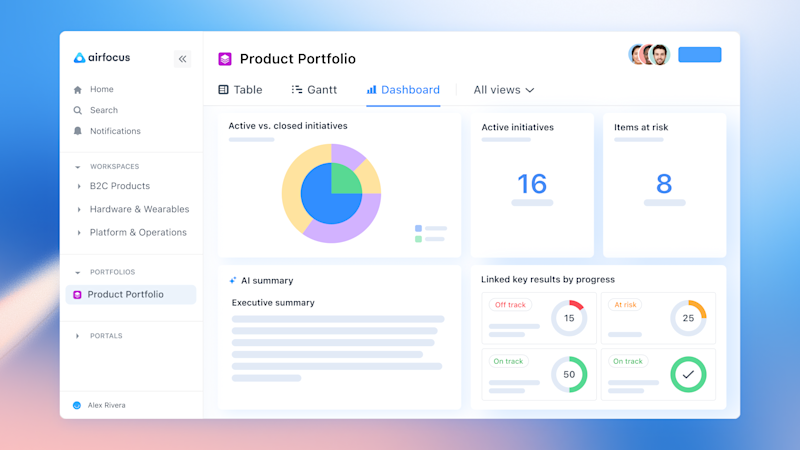Select Platform & Operations workspace name
800x450 pixels.
click(x=138, y=233)
